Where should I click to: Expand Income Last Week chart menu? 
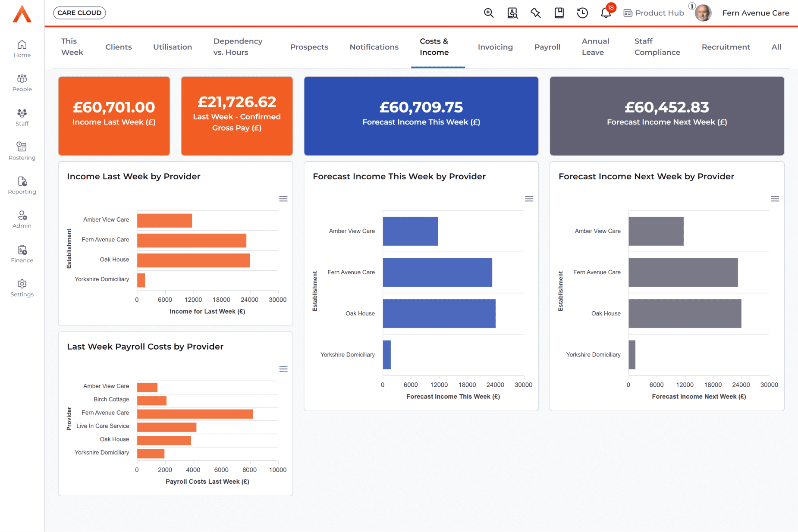(x=283, y=199)
